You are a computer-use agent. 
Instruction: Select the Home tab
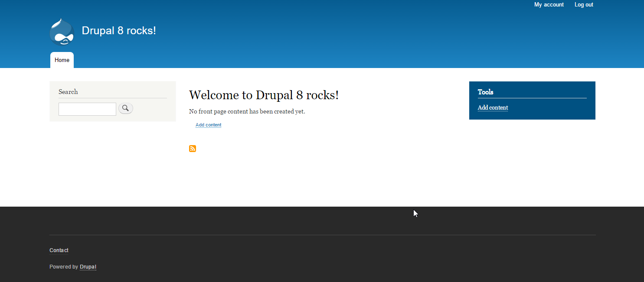(x=62, y=60)
